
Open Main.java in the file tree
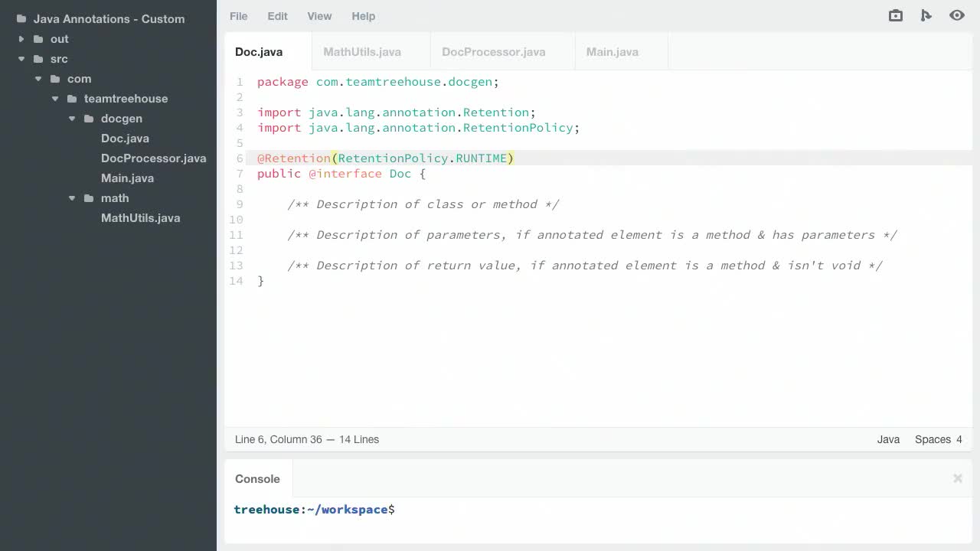127,178
